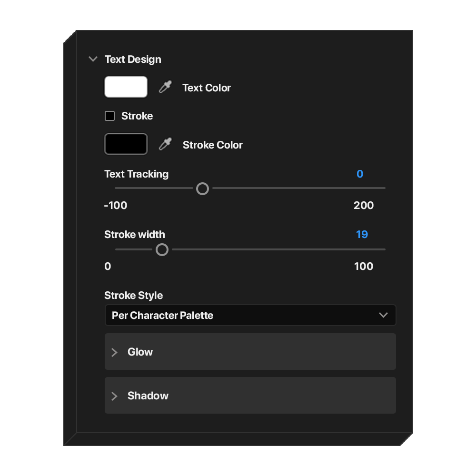This screenshot has height=476, width=476.
Task: Click the Text Tracking value 0
Action: click(x=359, y=174)
